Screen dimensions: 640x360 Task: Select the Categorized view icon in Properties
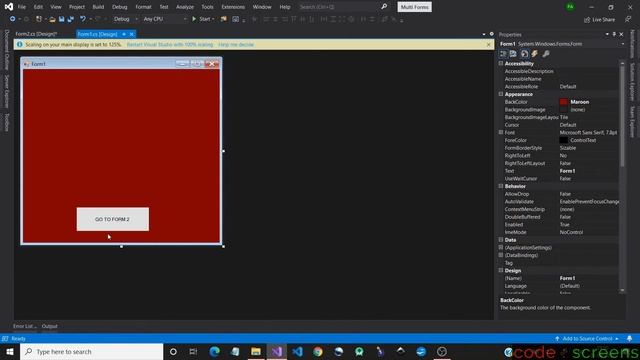coord(503,54)
